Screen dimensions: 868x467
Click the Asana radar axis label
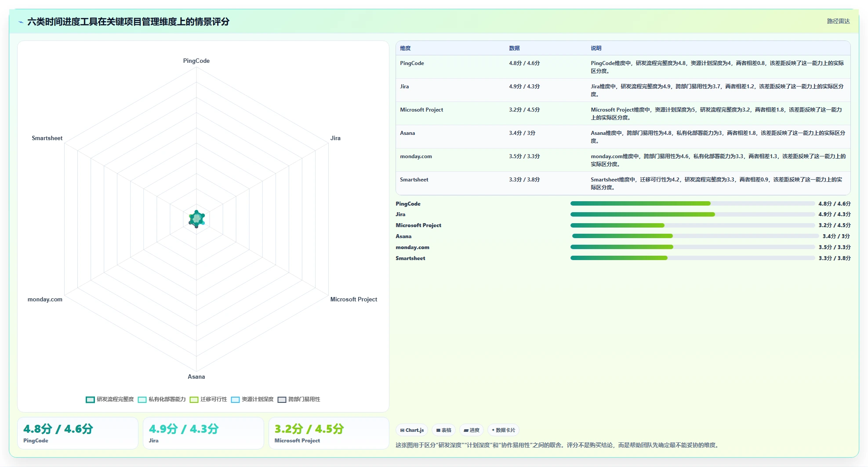point(196,376)
